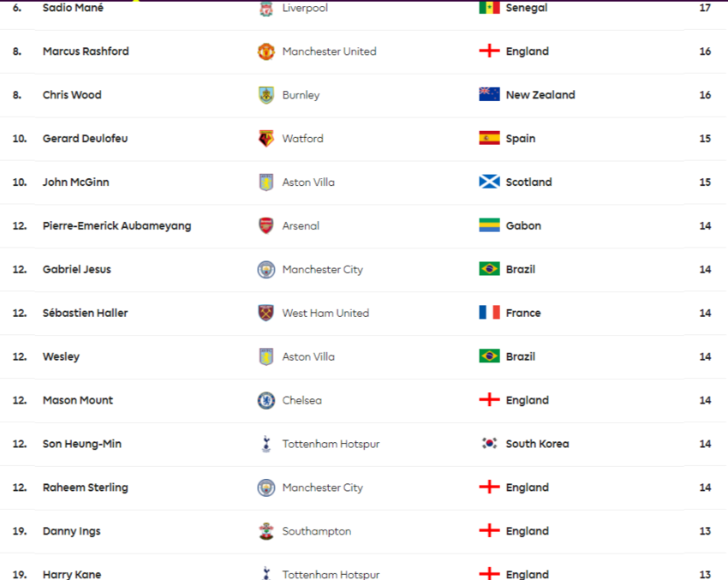Screen dimensions: 728x580
Task: Click the Watford club badge
Action: click(x=266, y=139)
